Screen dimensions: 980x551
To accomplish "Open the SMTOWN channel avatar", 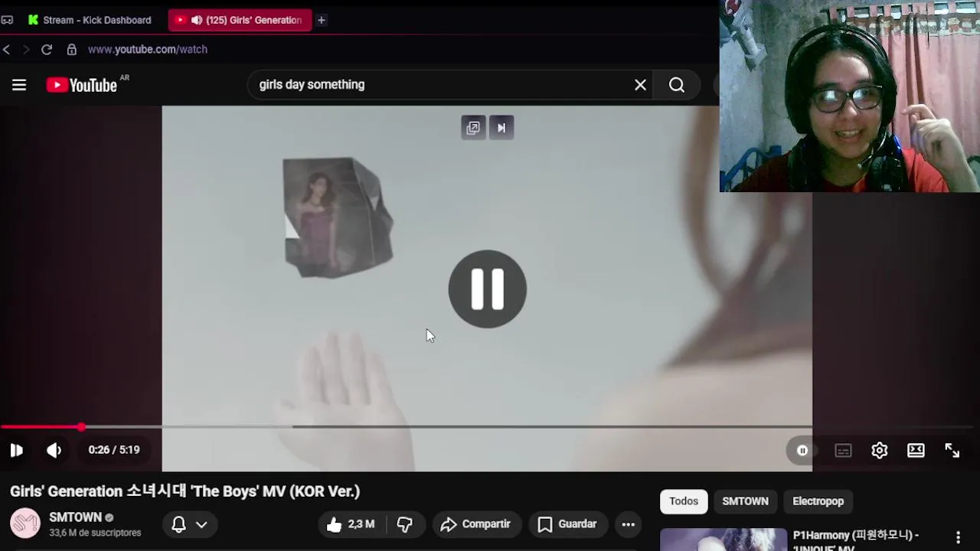I will click(x=25, y=524).
